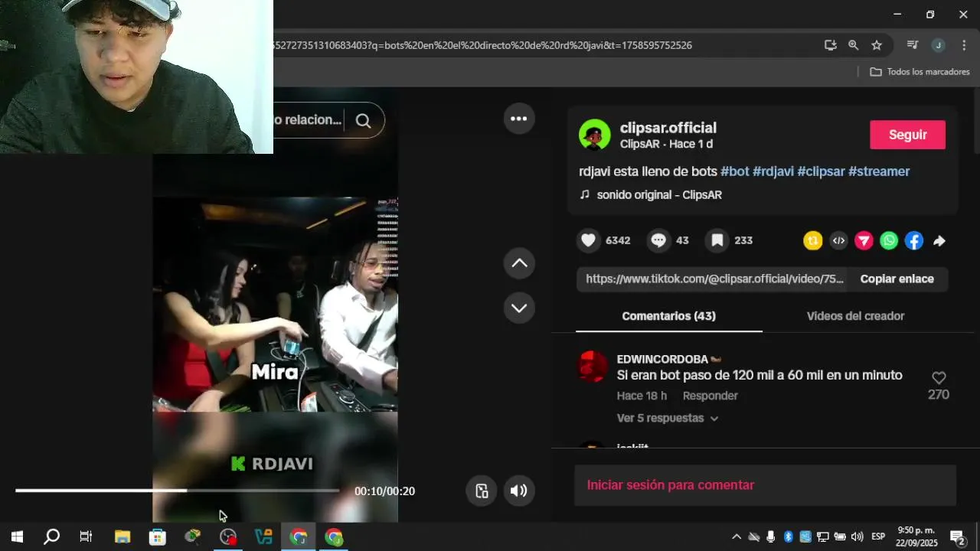Open File Explorer from the taskbar
980x551 pixels.
pos(122,536)
